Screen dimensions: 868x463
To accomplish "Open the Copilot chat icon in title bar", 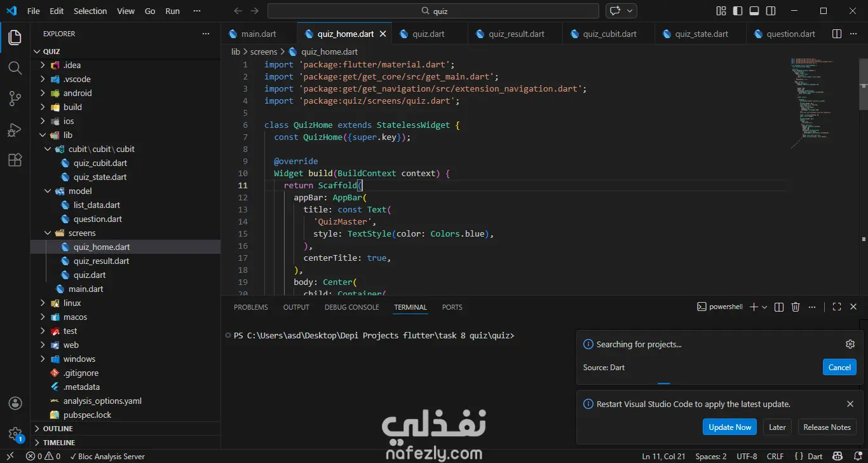I will (614, 11).
